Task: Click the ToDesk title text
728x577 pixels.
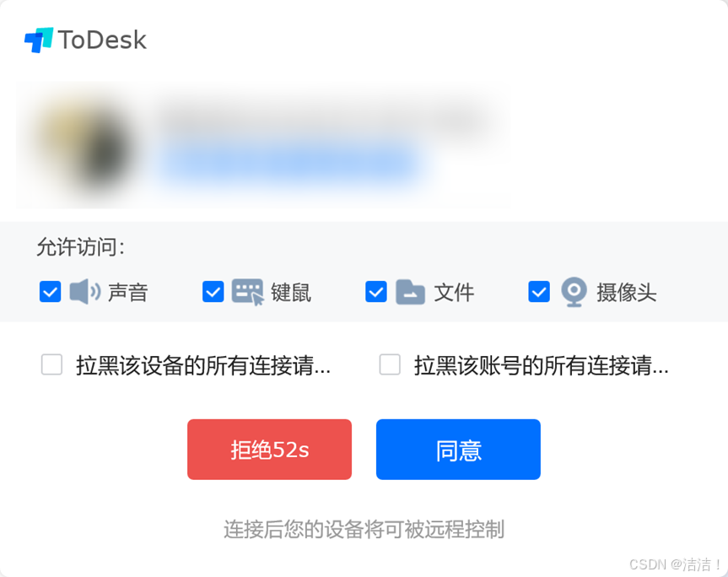Action: 102,40
